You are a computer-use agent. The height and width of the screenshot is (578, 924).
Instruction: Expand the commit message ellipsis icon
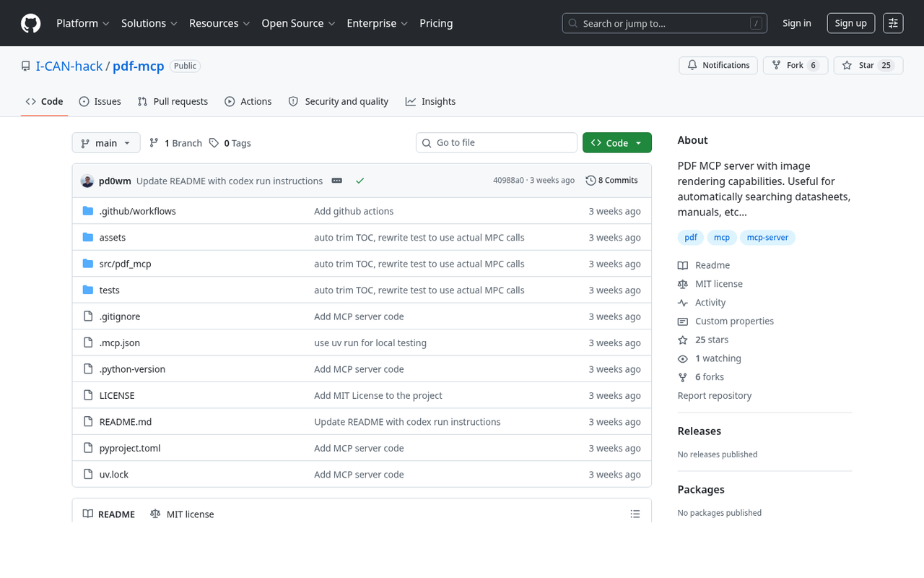(336, 181)
